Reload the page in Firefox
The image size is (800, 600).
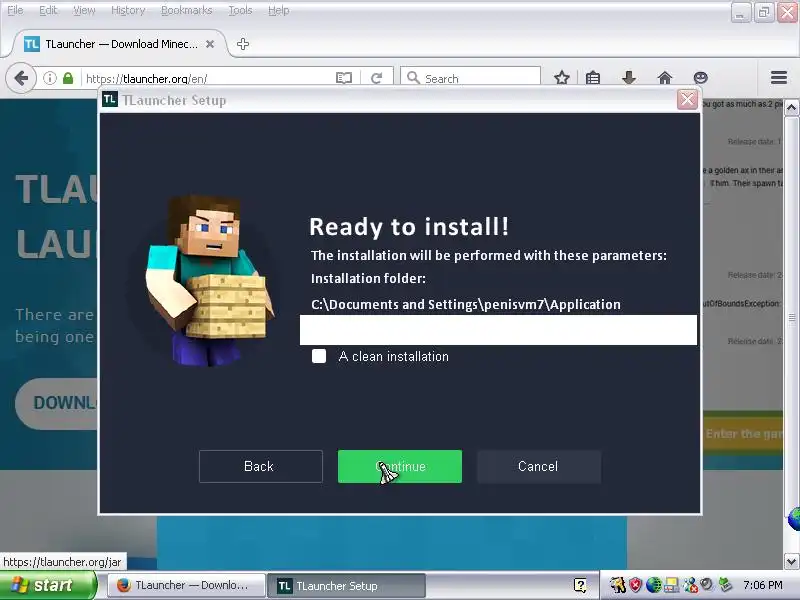pyautogui.click(x=377, y=78)
